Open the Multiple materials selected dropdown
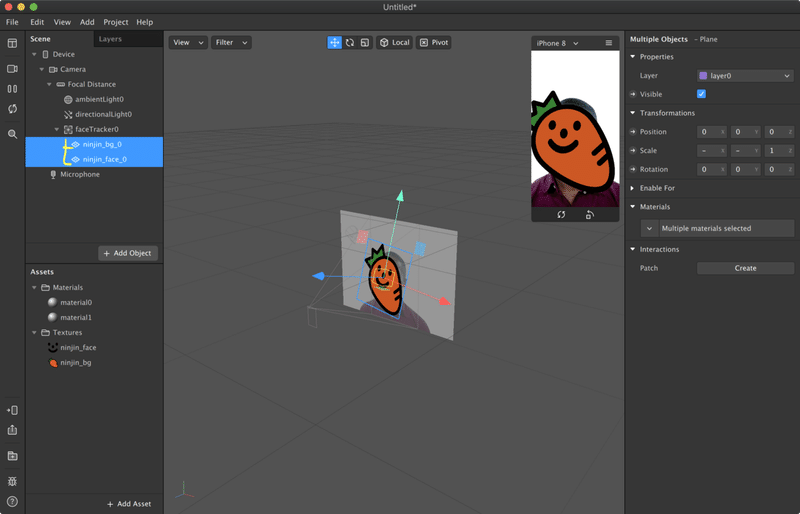Image resolution: width=800 pixels, height=514 pixels. (x=717, y=229)
